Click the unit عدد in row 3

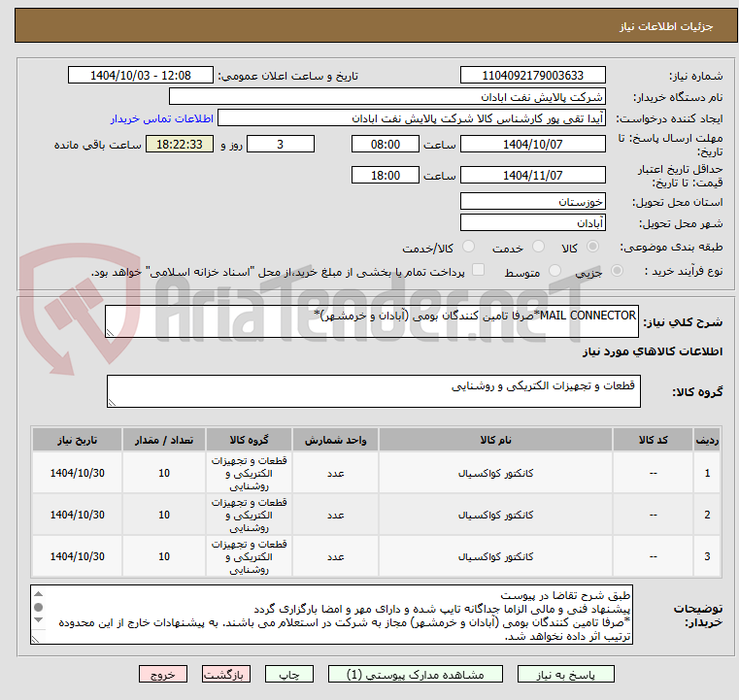[335, 557]
